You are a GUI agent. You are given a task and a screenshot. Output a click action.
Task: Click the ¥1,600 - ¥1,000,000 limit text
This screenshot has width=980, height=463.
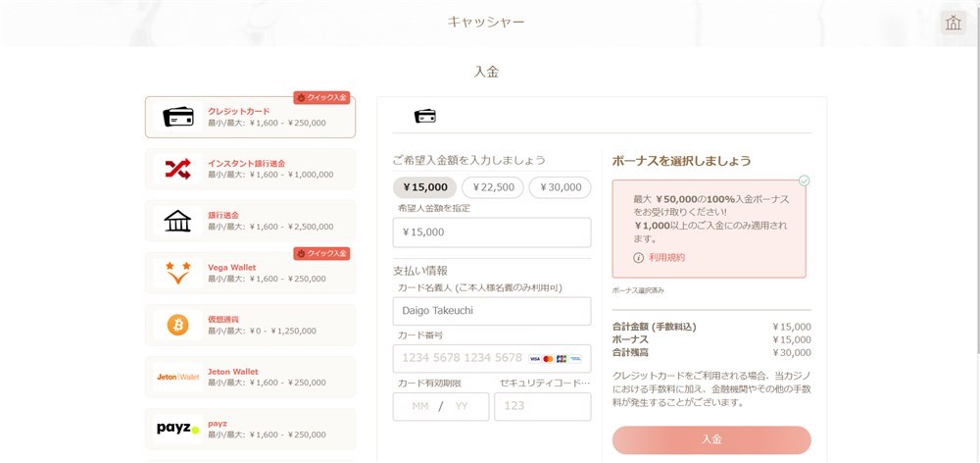[x=291, y=175]
